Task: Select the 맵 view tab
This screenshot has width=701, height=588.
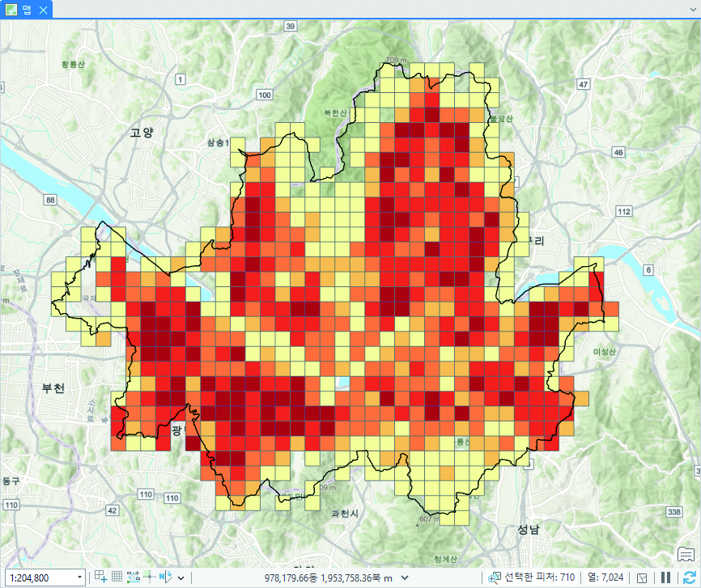Action: [x=28, y=10]
